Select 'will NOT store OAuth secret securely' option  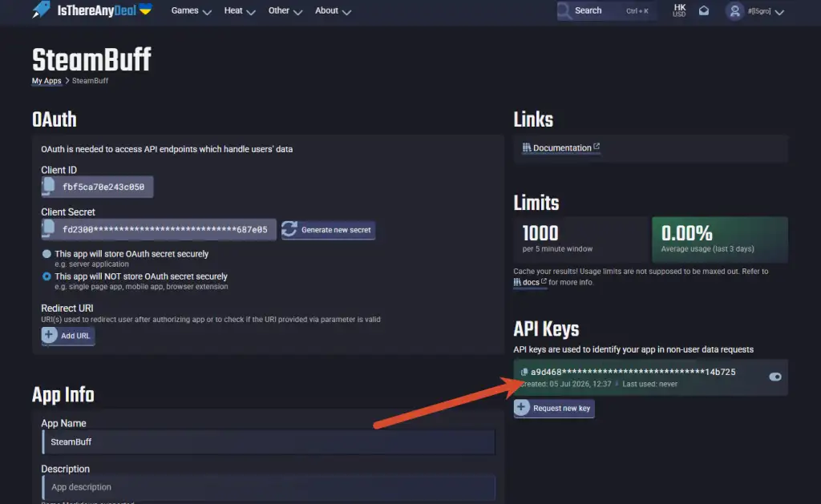(47, 276)
